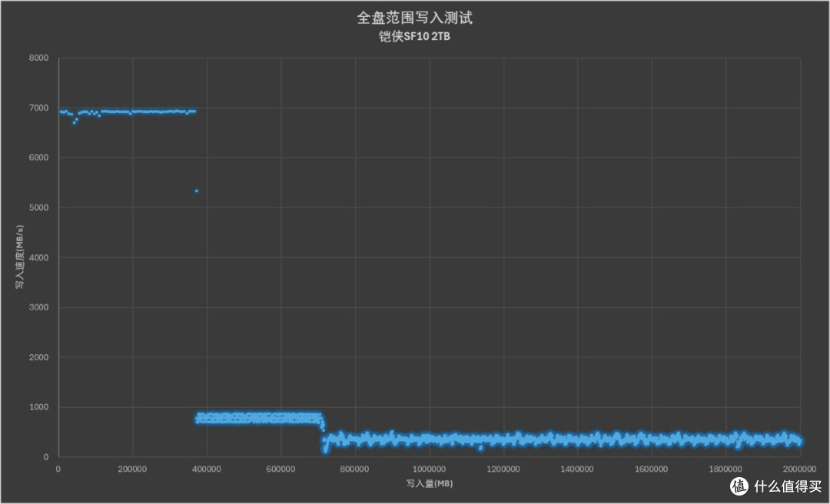This screenshot has height=504, width=830.
Task: Click y-axis label 8000
Action: click(x=38, y=58)
